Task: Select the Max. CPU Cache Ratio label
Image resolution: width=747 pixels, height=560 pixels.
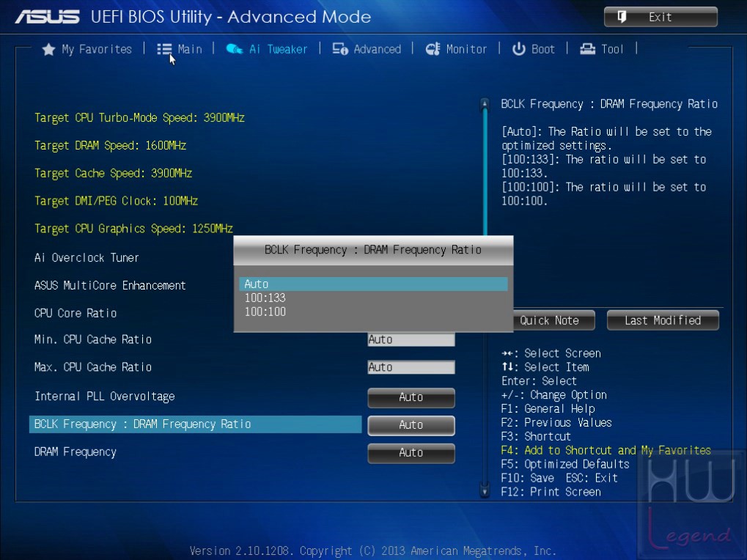Action: [x=93, y=367]
